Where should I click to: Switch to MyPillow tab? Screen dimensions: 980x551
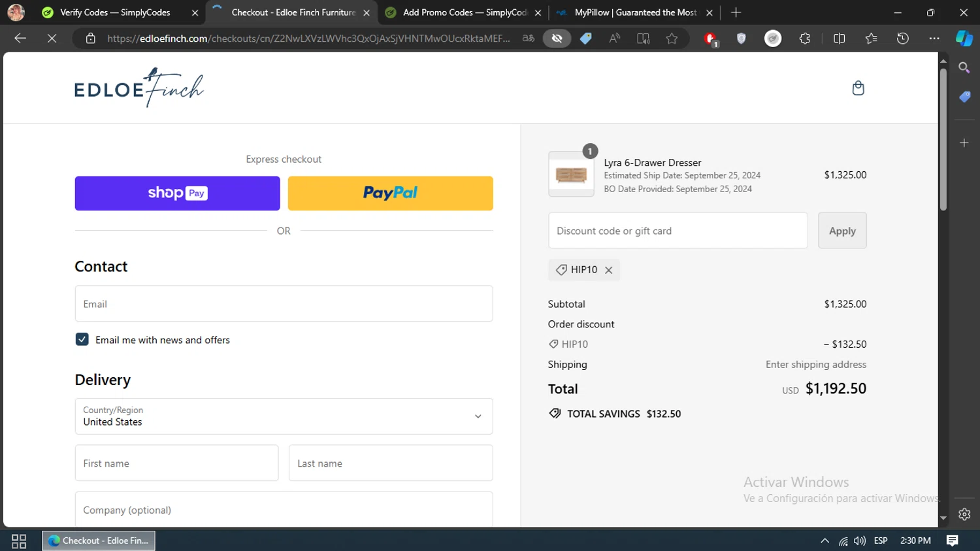(x=635, y=12)
